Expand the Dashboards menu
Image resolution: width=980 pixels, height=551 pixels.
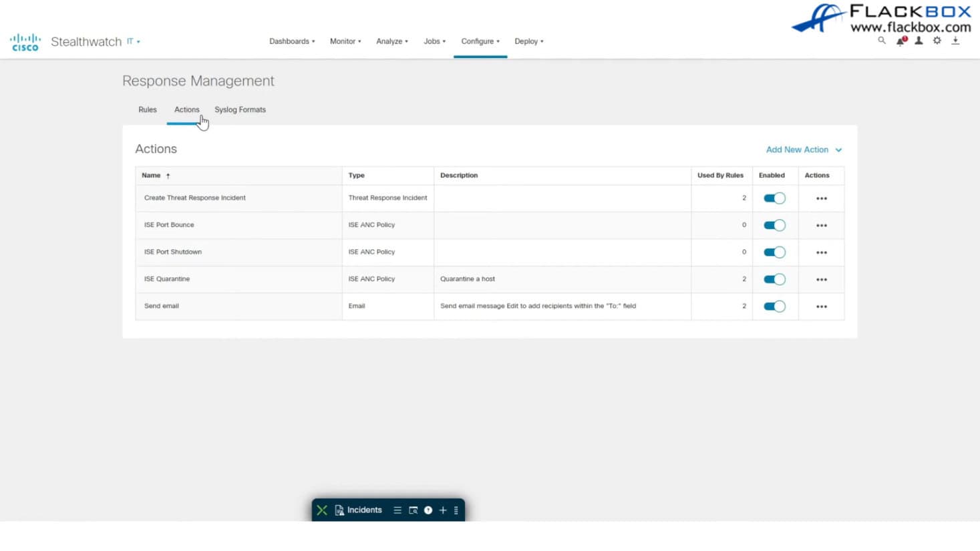click(292, 41)
